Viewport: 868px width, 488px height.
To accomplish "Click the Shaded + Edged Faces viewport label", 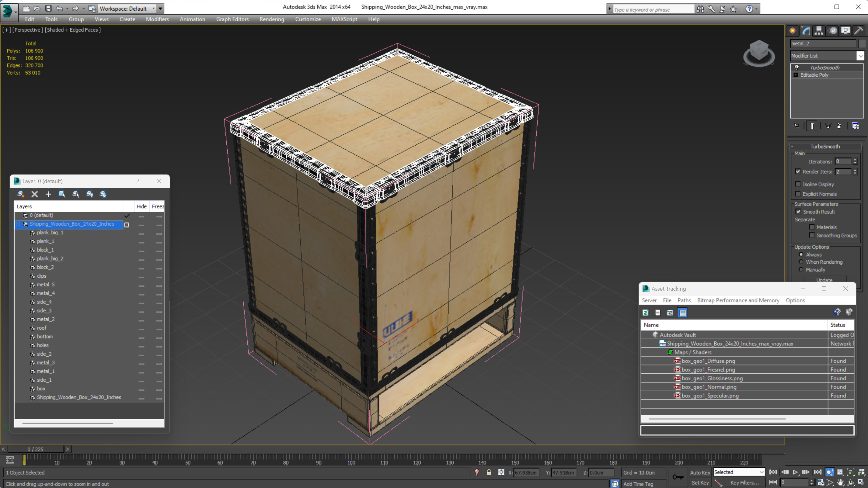I will 72,29.
